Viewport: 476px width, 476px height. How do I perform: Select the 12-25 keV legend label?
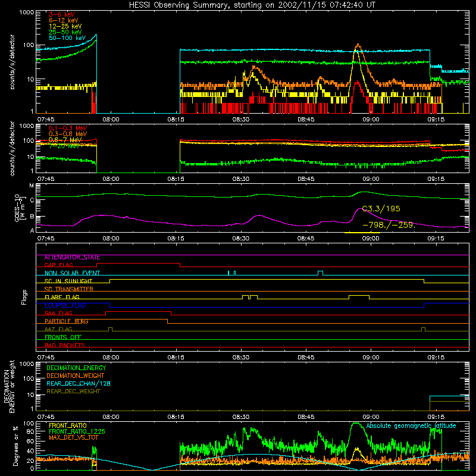click(x=65, y=26)
